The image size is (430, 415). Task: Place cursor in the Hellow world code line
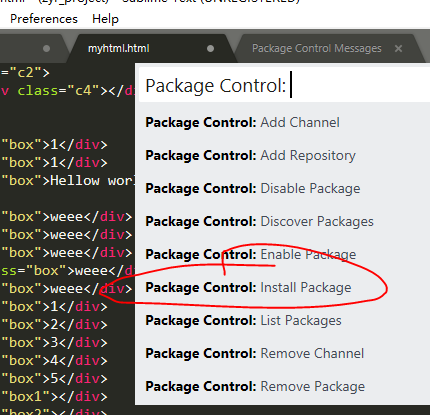[x=67, y=181]
